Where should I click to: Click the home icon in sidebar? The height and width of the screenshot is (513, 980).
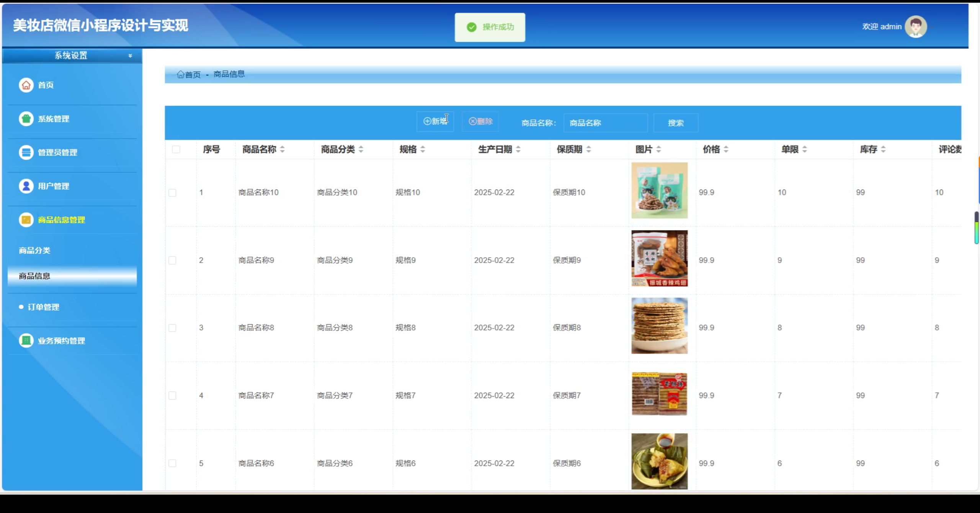point(26,85)
